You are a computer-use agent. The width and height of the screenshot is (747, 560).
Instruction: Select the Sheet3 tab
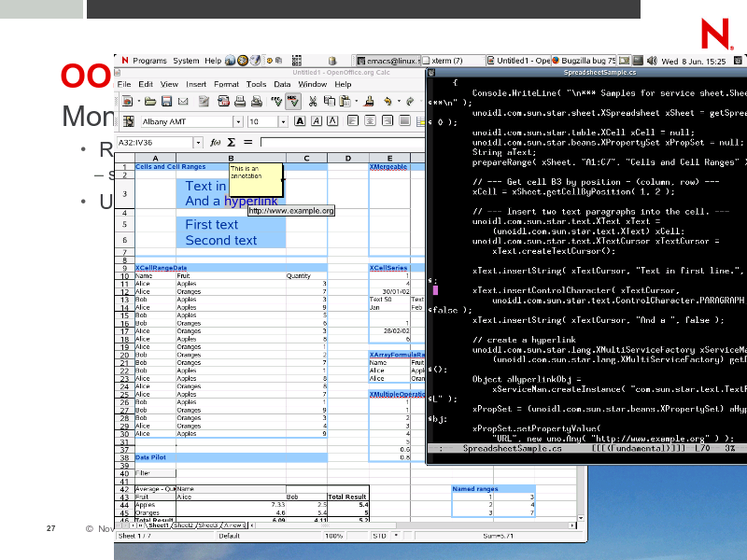click(x=208, y=525)
